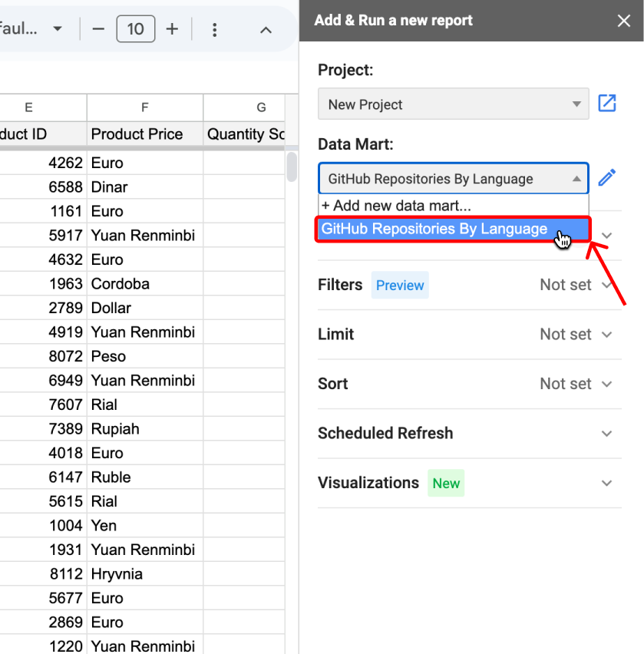Select product ID cell 7607
Screen dimensions: 644x654
click(44, 405)
